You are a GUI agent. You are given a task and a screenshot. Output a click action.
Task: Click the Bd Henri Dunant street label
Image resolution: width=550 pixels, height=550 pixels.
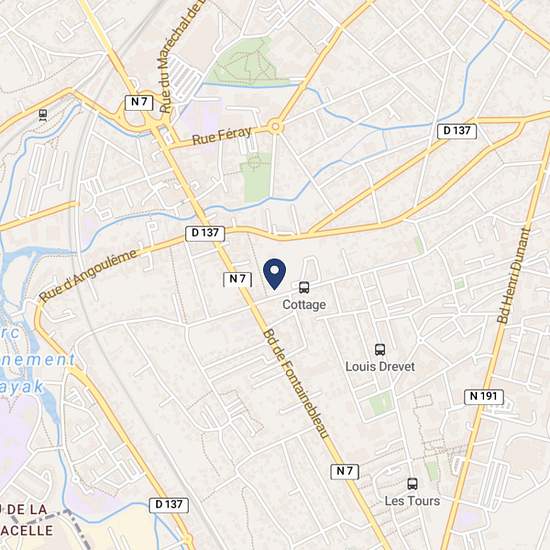[514, 275]
